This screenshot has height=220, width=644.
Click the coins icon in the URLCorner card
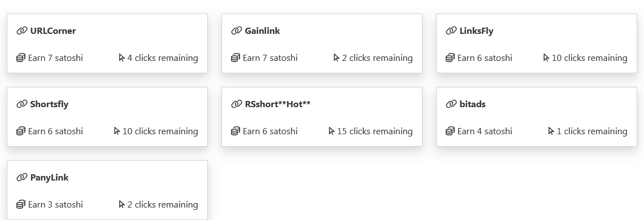[21, 58]
